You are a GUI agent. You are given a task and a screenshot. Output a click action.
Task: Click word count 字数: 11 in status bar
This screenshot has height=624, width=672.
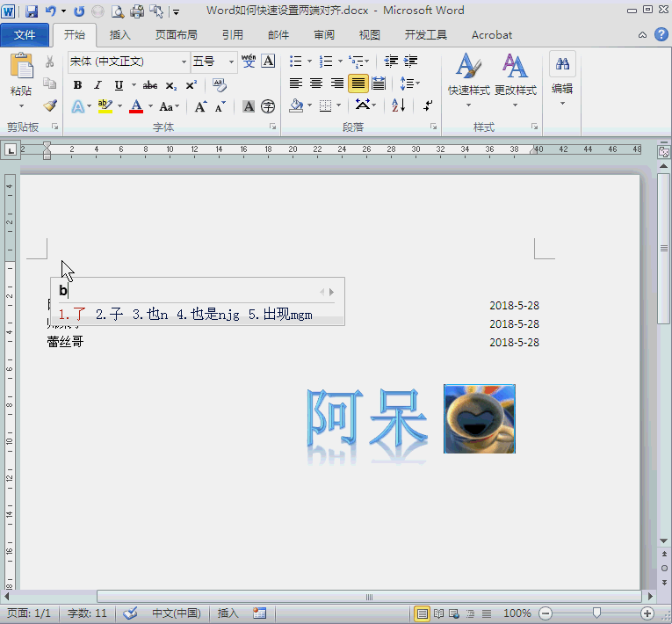point(87,613)
